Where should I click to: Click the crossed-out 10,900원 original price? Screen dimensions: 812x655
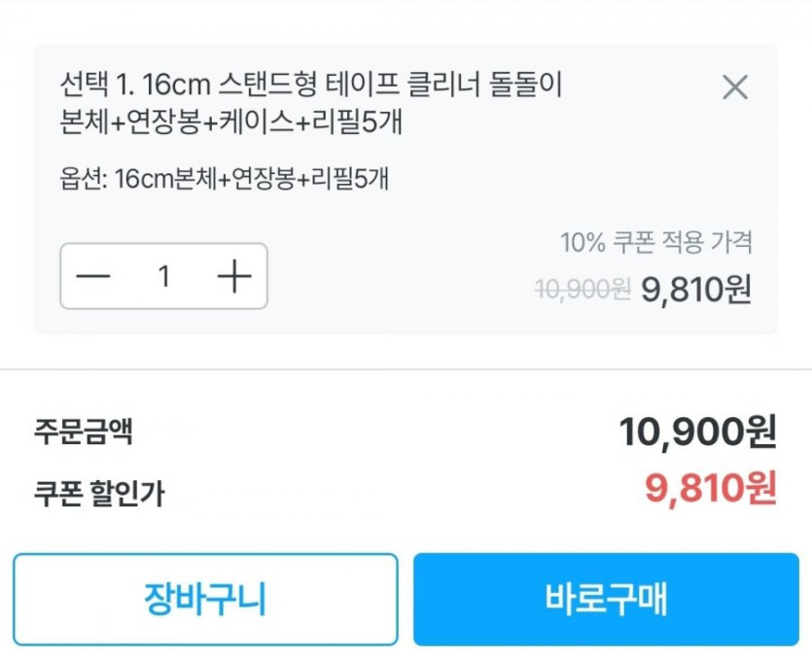coord(583,289)
